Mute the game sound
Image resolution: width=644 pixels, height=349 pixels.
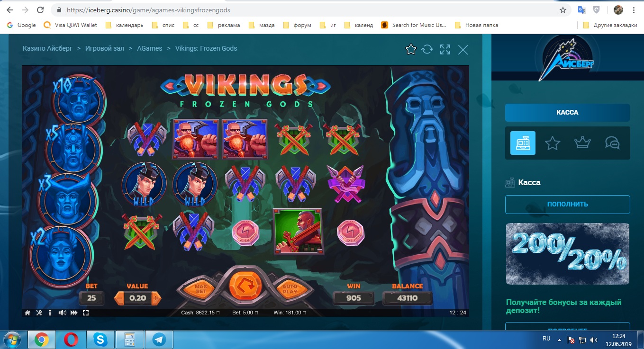[62, 313]
